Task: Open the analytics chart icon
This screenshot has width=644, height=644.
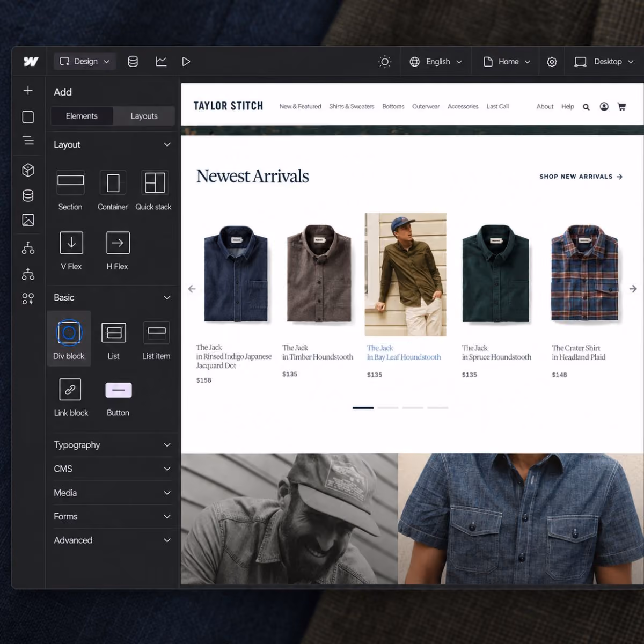Action: point(161,61)
